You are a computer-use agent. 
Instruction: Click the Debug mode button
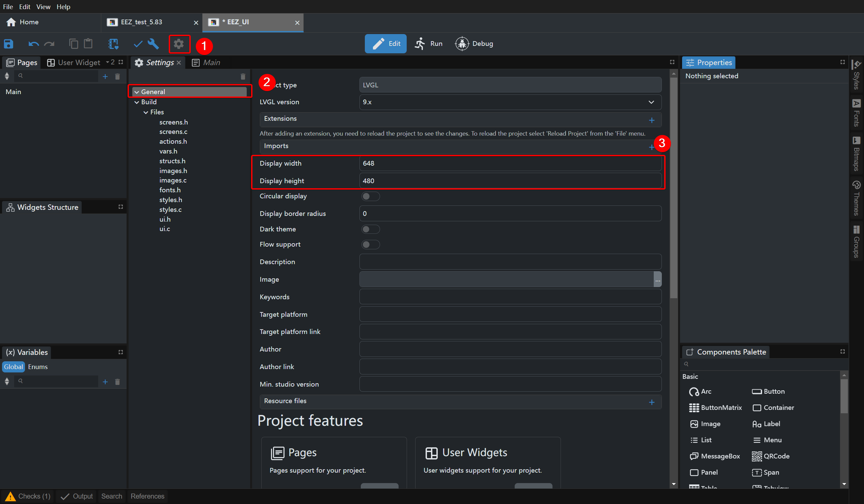tap(474, 44)
